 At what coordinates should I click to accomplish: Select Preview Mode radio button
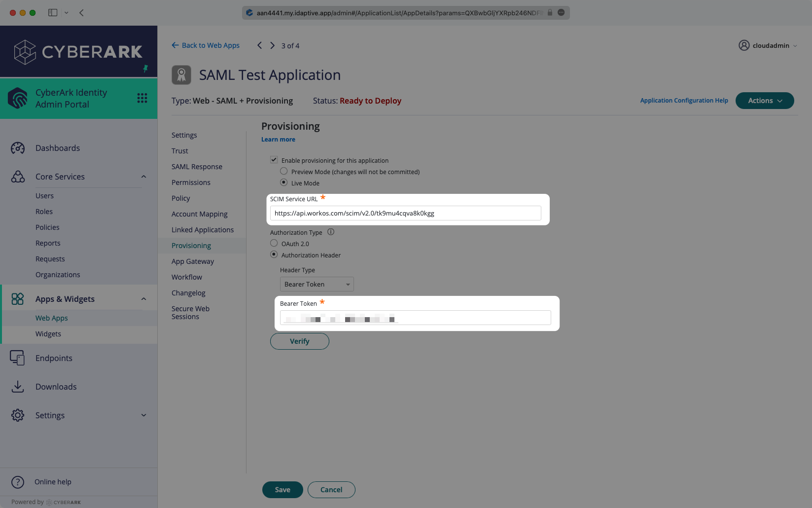click(x=284, y=171)
